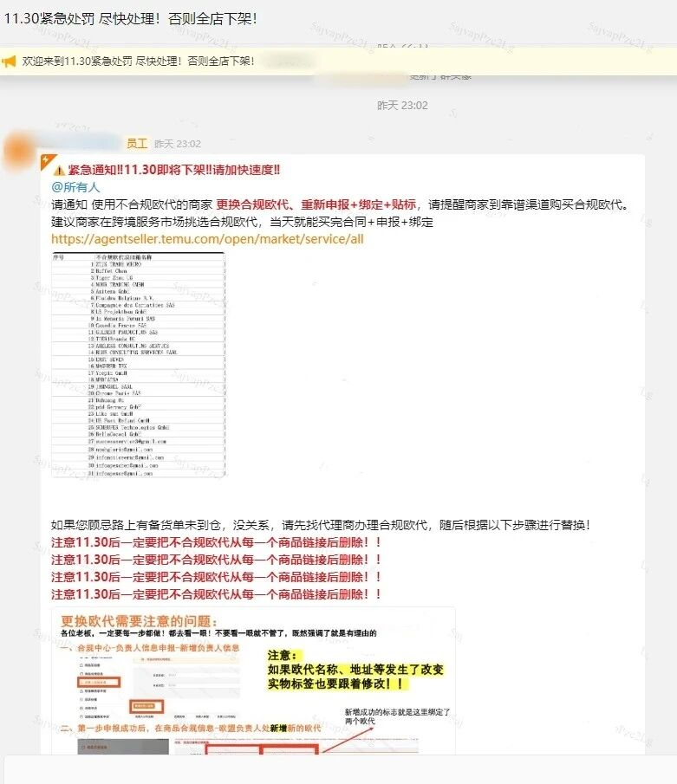Click red text 更换合规欧代、重新申报+绑定+贴标
The image size is (677, 784).
click(316, 204)
